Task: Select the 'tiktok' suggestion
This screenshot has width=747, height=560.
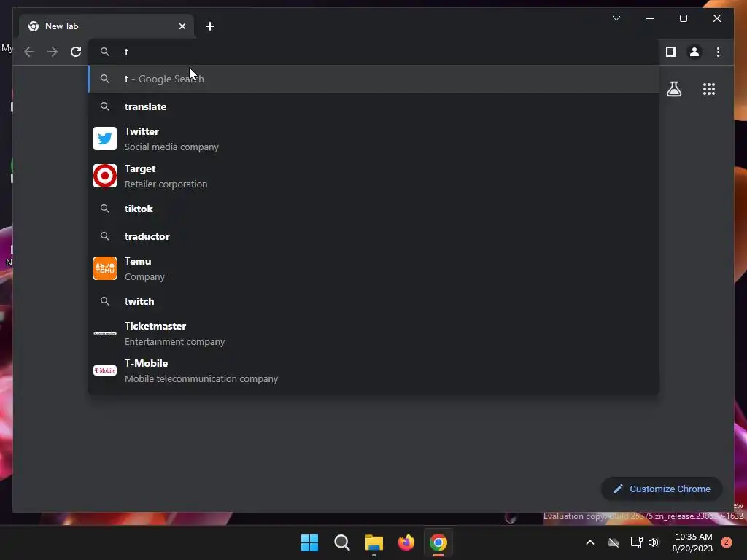Action: 373,209
